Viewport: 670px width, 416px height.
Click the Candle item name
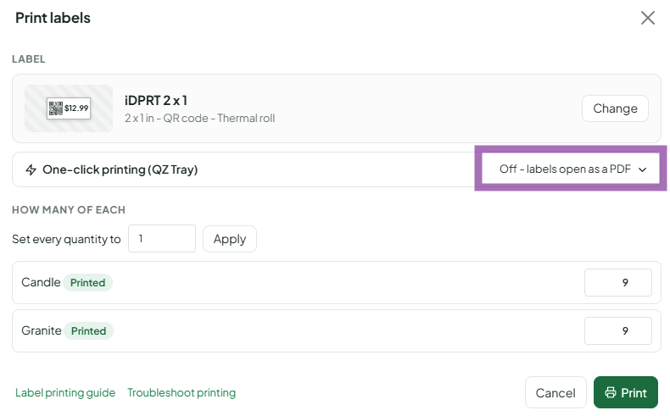41,282
